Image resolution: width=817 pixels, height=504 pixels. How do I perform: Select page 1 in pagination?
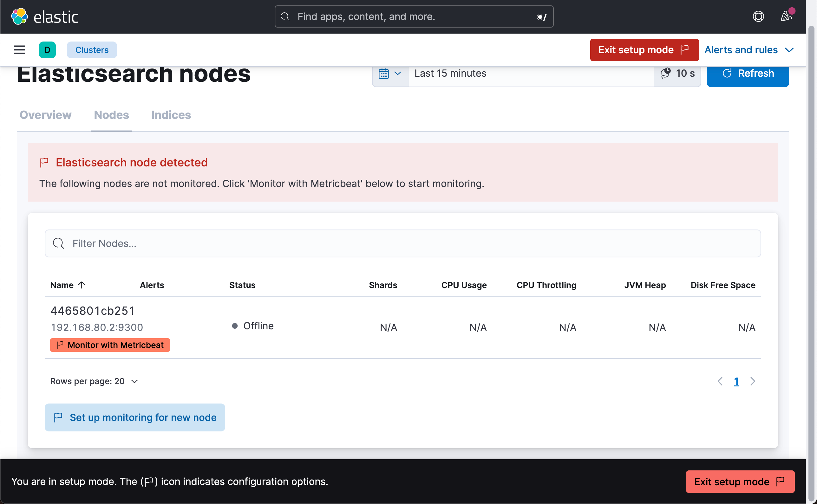pyautogui.click(x=736, y=381)
